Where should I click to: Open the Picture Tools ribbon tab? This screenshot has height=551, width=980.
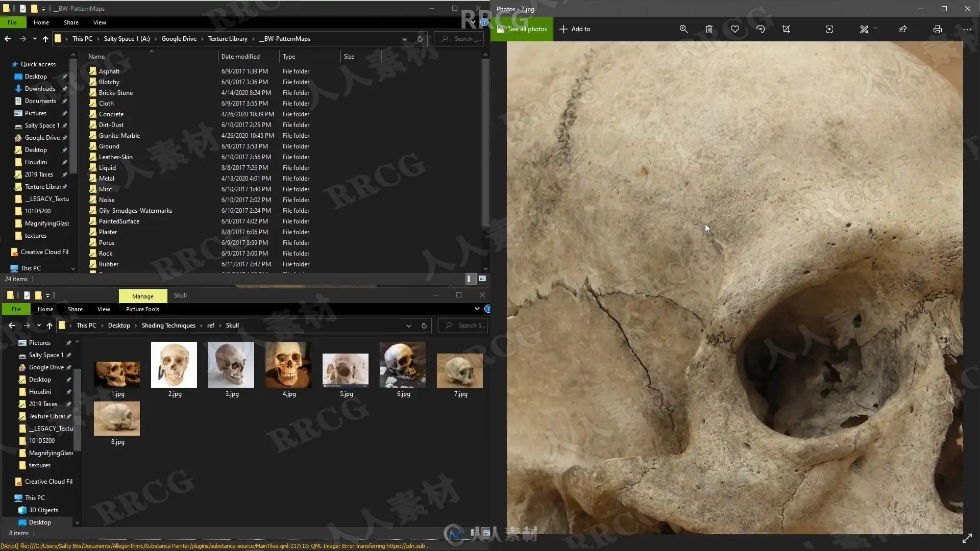pyautogui.click(x=142, y=309)
